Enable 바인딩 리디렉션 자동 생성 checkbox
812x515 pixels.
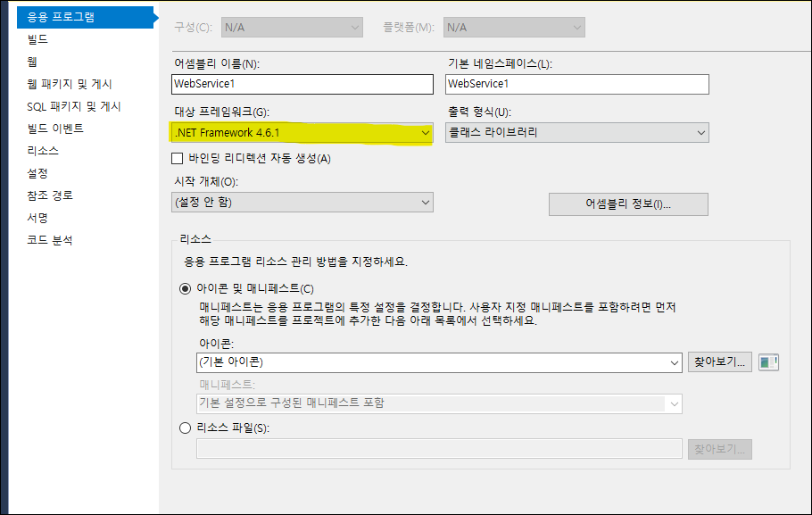point(177,159)
